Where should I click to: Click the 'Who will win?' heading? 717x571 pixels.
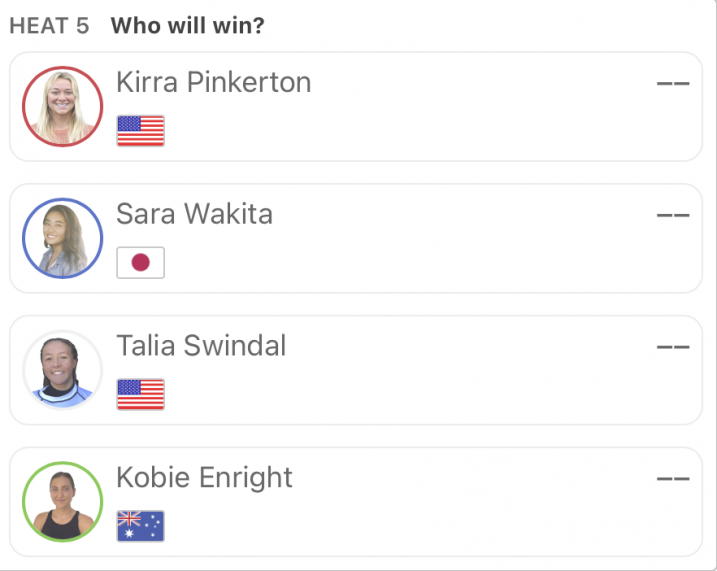187,26
